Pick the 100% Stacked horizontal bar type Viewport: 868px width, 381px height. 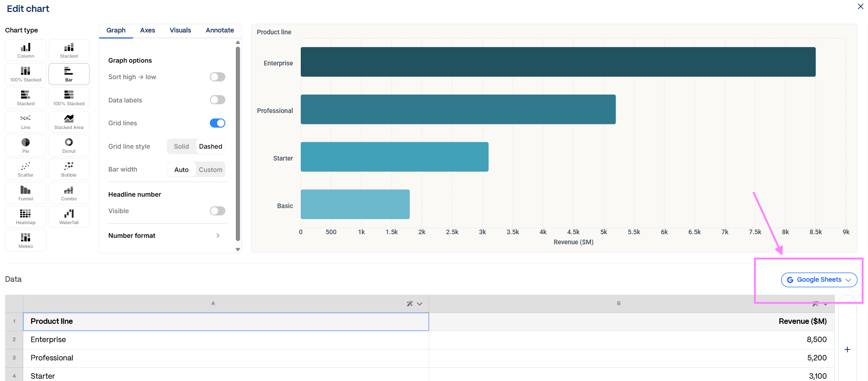pyautogui.click(x=69, y=98)
